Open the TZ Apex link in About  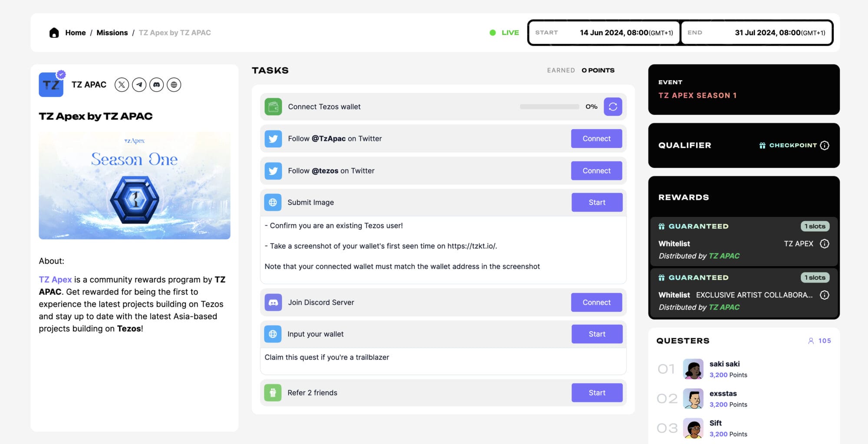[55, 280]
